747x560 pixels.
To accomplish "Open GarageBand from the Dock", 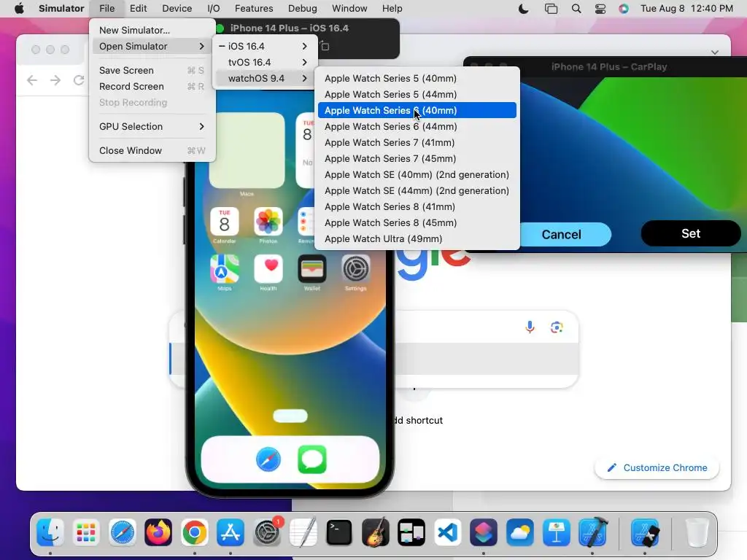I will point(376,532).
